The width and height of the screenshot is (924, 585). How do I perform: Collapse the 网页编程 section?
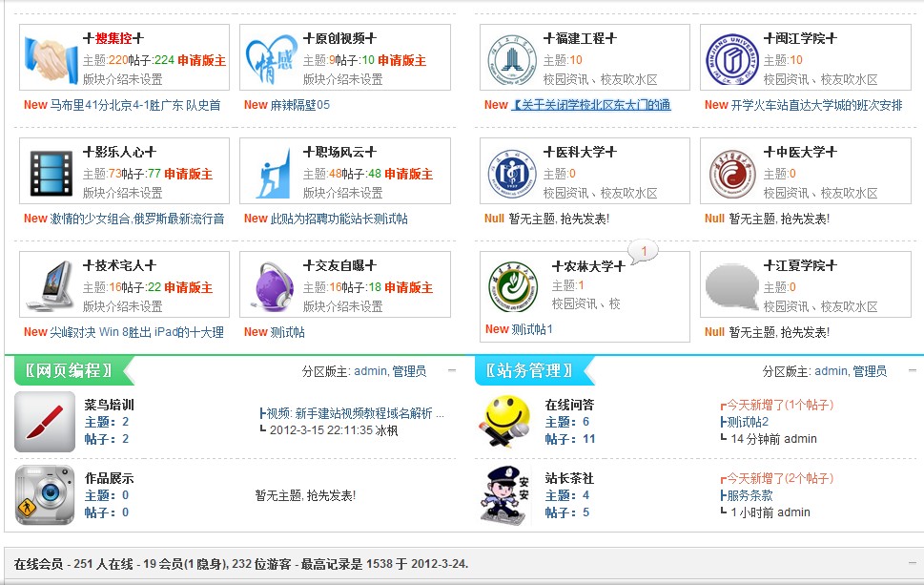point(454,371)
